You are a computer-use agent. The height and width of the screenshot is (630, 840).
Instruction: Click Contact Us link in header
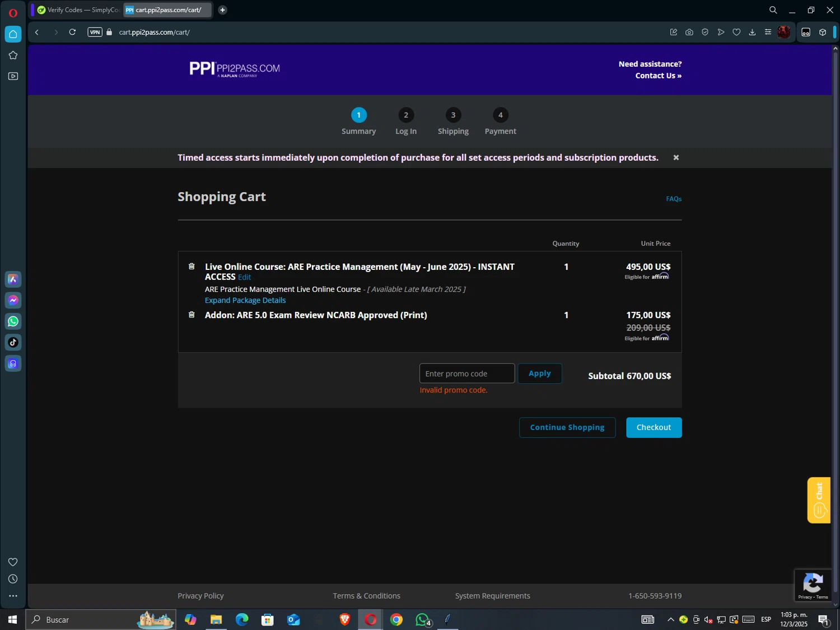pyautogui.click(x=658, y=76)
